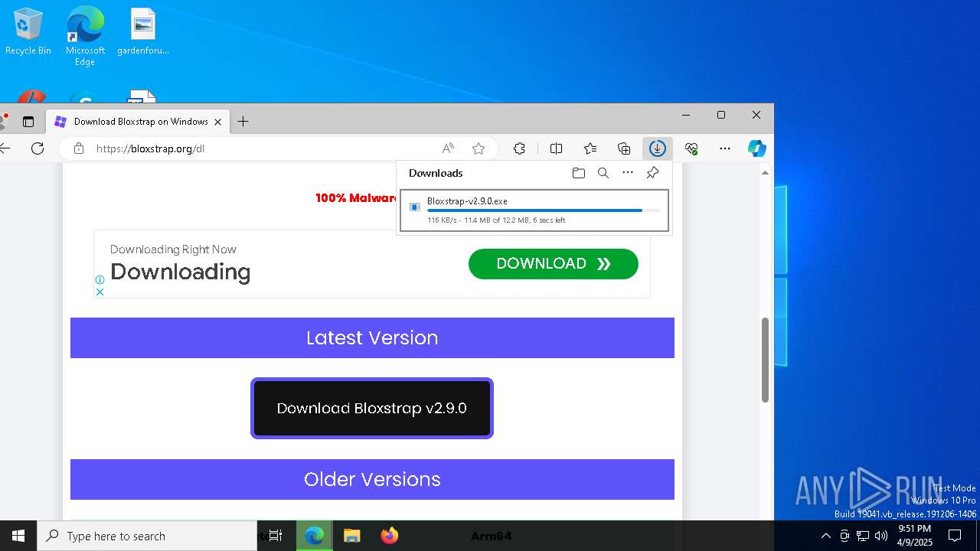Switch to Download Bloxstrap on Windows tab
Image resolution: width=980 pixels, height=551 pixels.
tap(138, 122)
